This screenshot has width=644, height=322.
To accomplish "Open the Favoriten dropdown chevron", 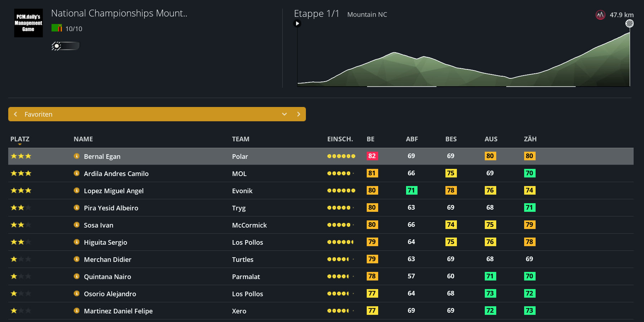I will [284, 114].
